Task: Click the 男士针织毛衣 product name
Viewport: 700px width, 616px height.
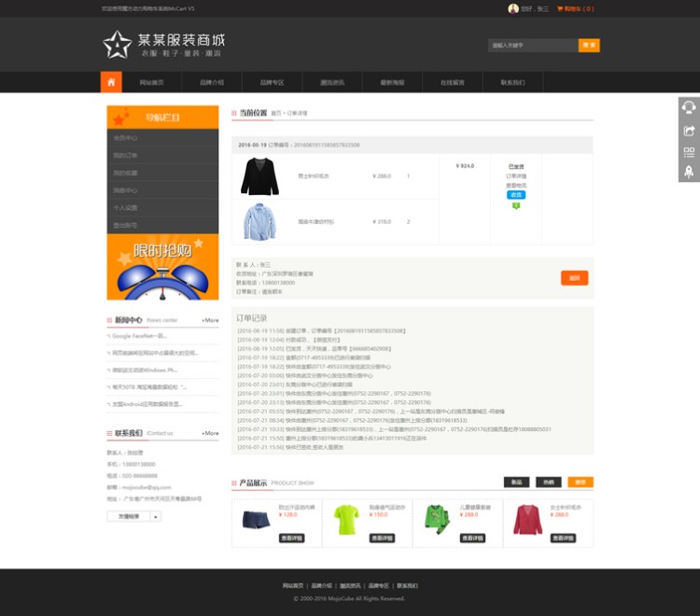Action: click(x=314, y=176)
